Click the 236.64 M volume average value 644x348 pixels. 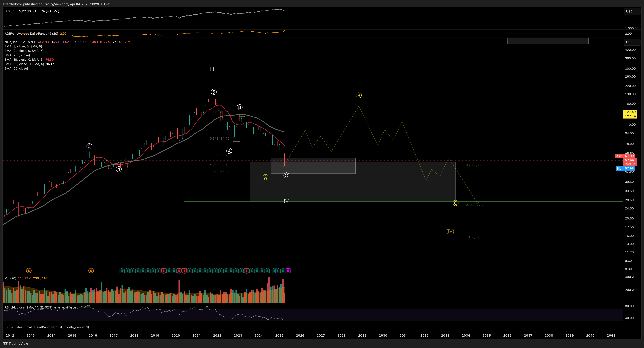40,278
